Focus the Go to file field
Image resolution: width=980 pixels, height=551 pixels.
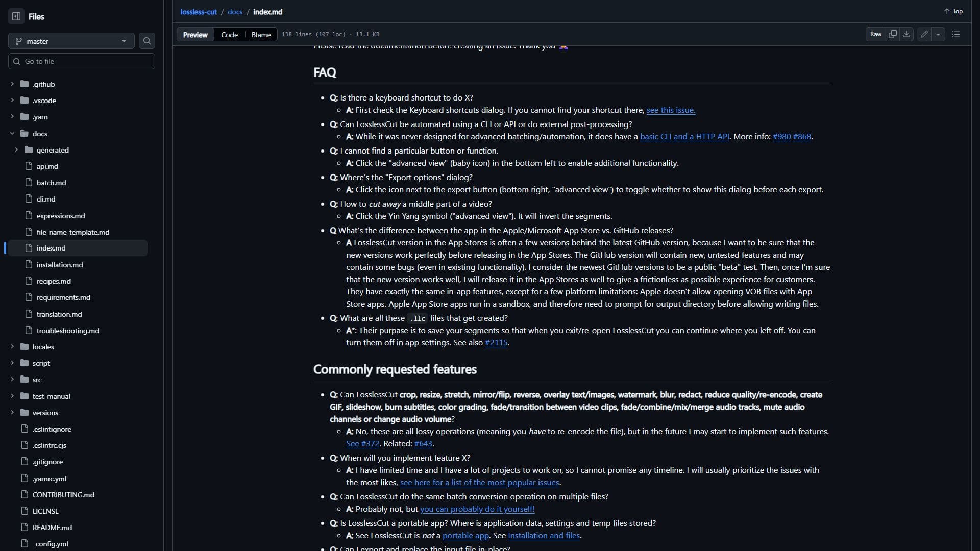click(82, 61)
